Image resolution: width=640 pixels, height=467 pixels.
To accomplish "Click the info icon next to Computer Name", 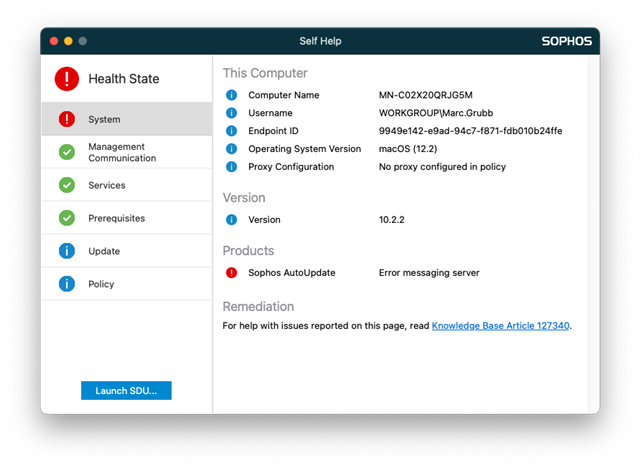I will click(232, 95).
